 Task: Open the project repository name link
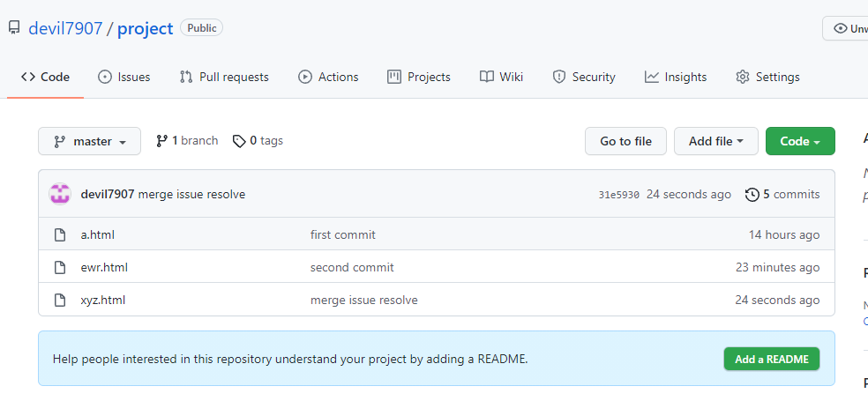click(145, 28)
